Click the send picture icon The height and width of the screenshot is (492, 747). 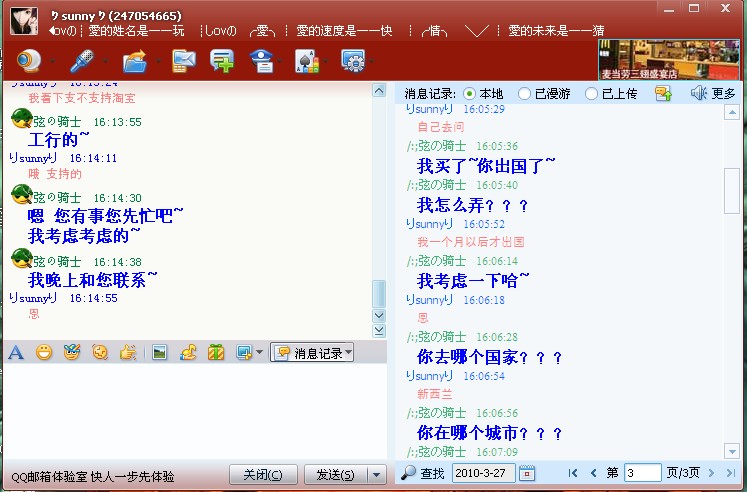click(158, 352)
